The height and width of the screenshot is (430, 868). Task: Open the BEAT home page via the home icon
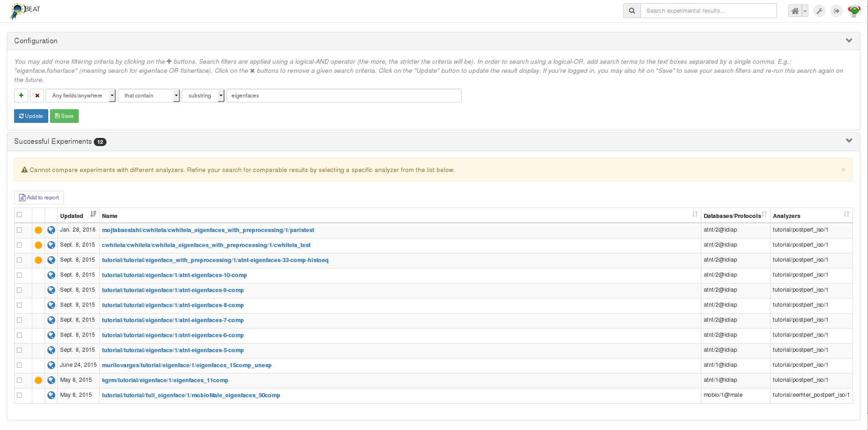coord(795,10)
